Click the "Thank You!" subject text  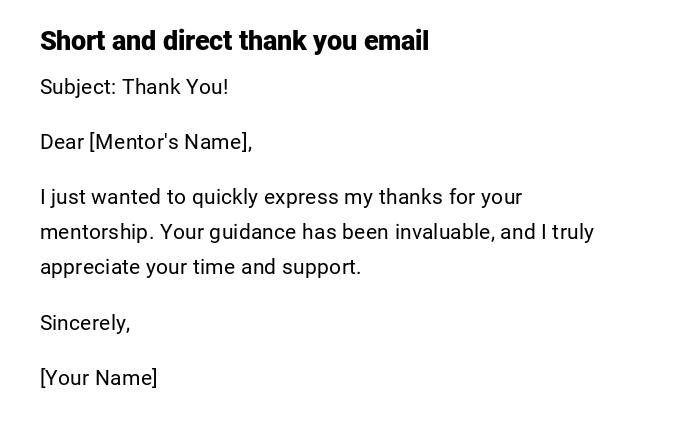click(175, 87)
